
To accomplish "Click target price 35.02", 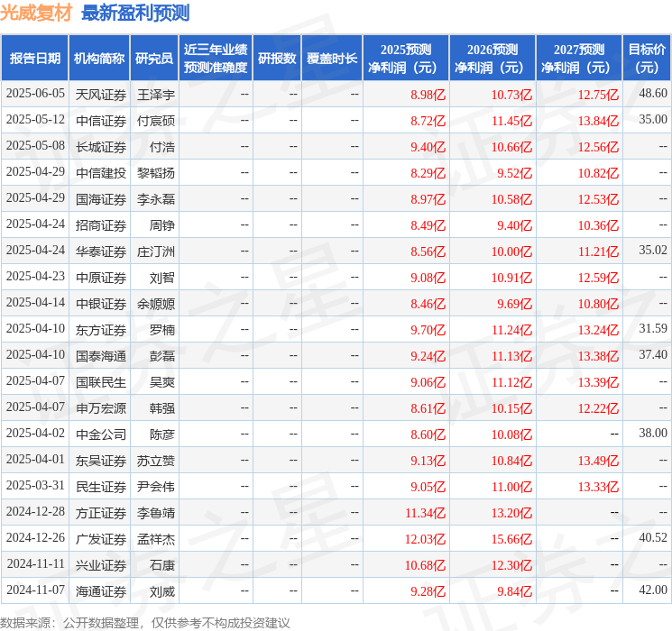I will pyautogui.click(x=653, y=251).
